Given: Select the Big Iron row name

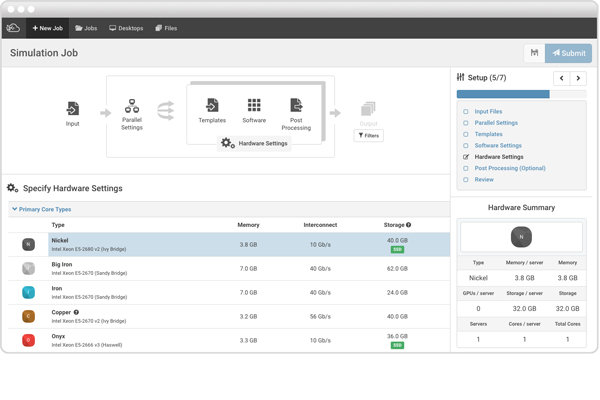Looking at the screenshot, I should coord(62,264).
